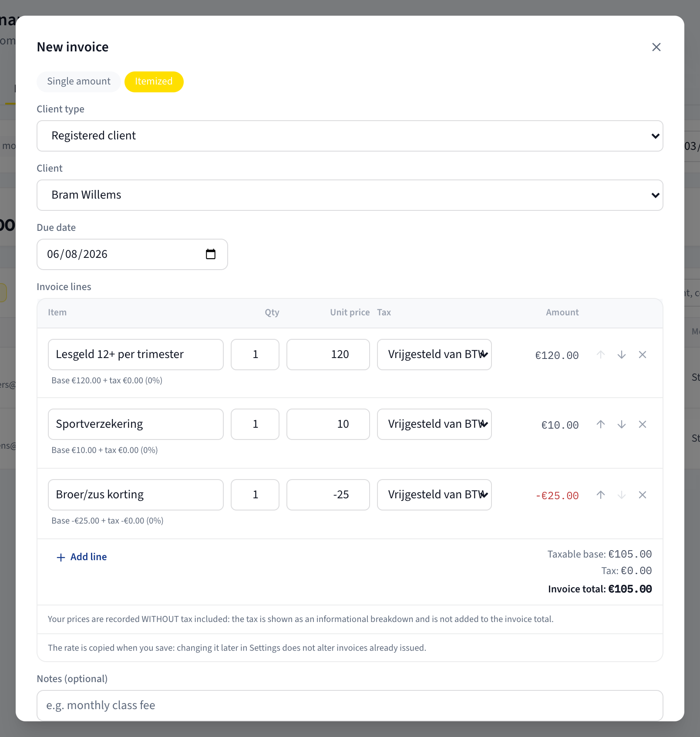Open the due date calendar picker
Viewport: 700px width, 737px height.
pyautogui.click(x=211, y=254)
